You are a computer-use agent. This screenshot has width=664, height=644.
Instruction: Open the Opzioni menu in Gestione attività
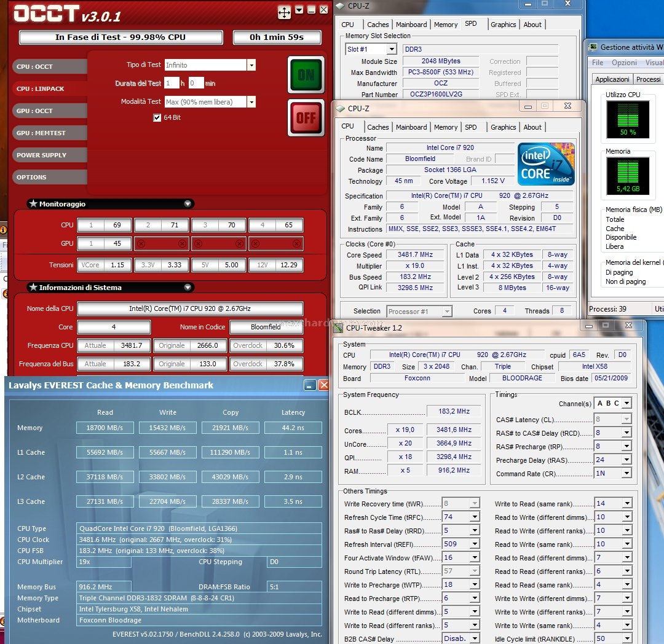[624, 62]
